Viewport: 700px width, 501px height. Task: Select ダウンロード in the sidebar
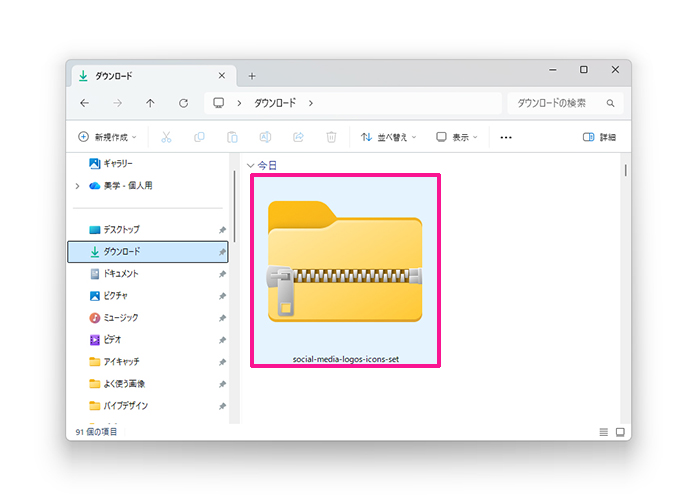pyautogui.click(x=148, y=252)
